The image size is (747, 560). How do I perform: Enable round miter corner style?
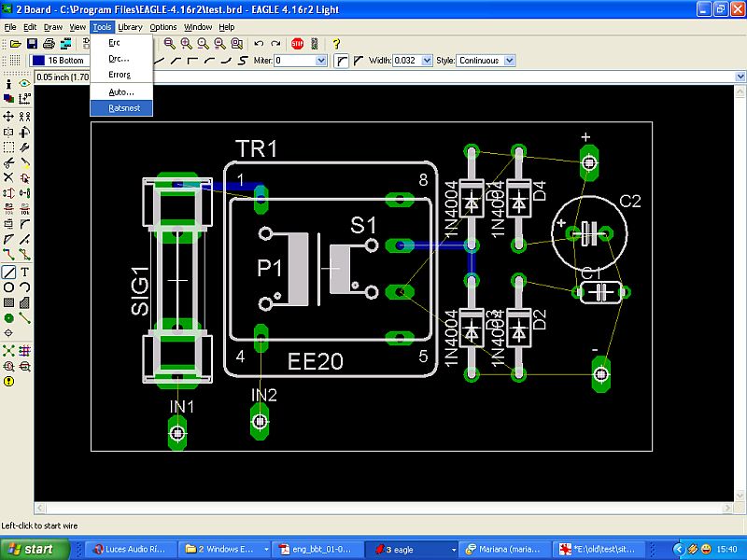coord(341,61)
